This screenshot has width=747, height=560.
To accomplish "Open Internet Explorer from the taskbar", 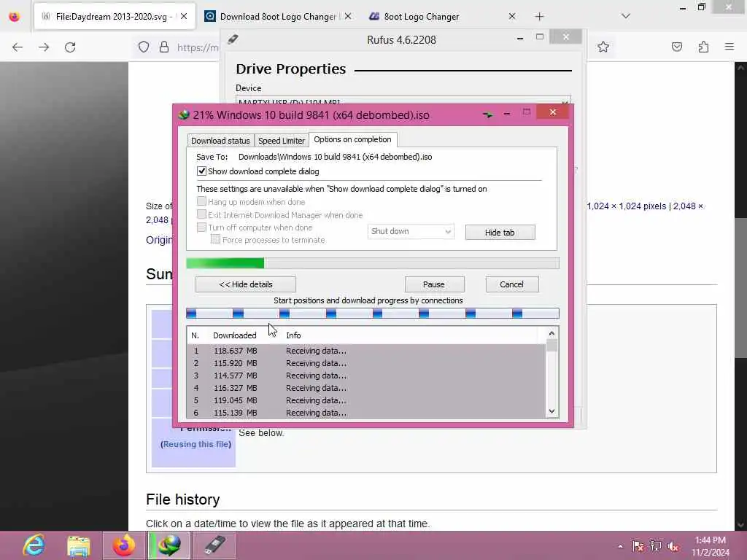I will (x=34, y=545).
